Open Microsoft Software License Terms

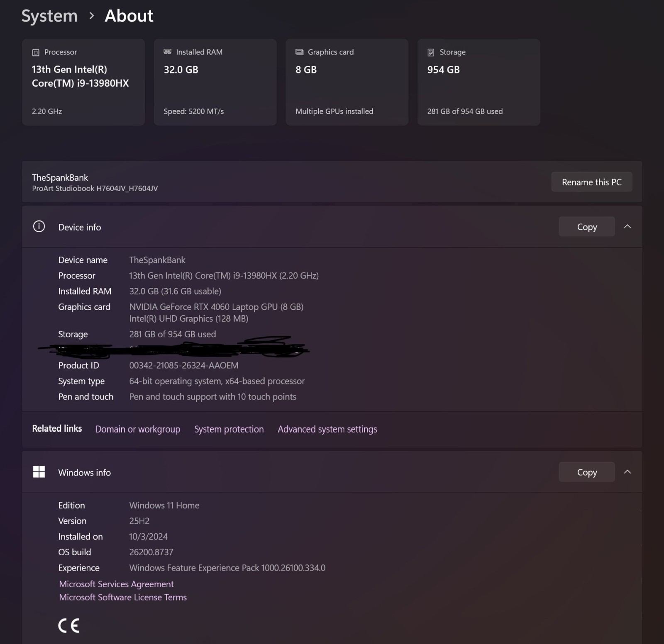pyautogui.click(x=123, y=597)
